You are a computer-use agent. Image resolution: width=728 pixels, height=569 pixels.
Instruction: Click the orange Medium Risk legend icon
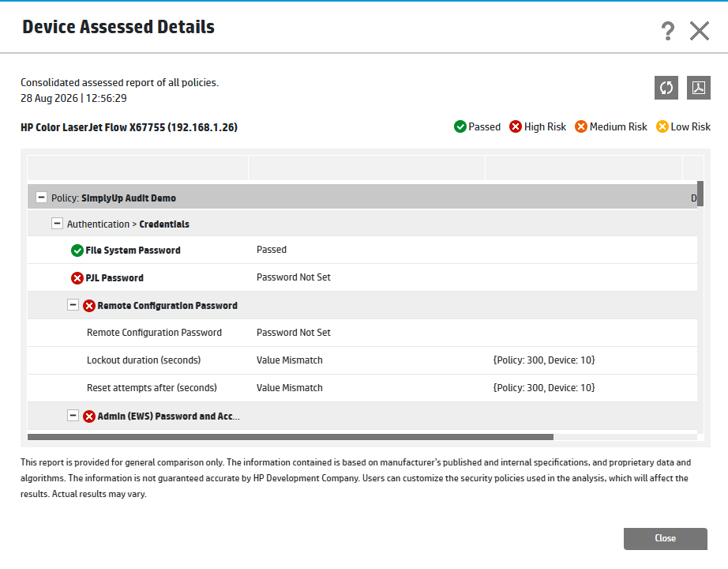click(x=581, y=126)
